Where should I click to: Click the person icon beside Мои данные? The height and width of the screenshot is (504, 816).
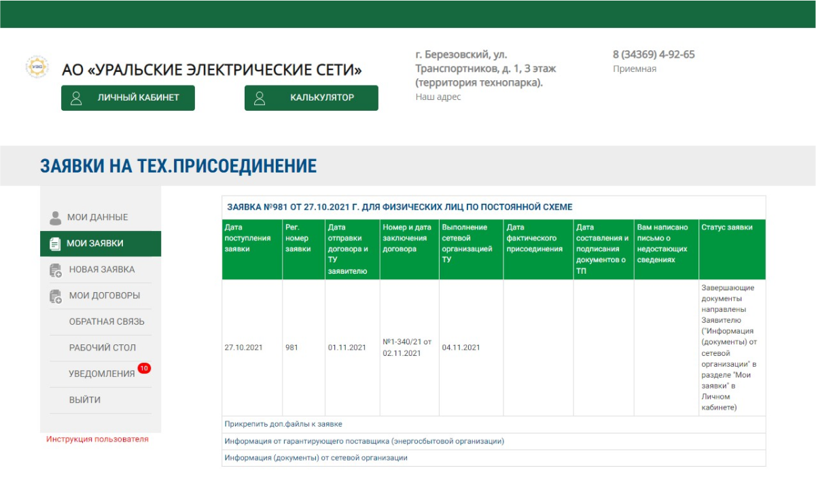(x=56, y=217)
